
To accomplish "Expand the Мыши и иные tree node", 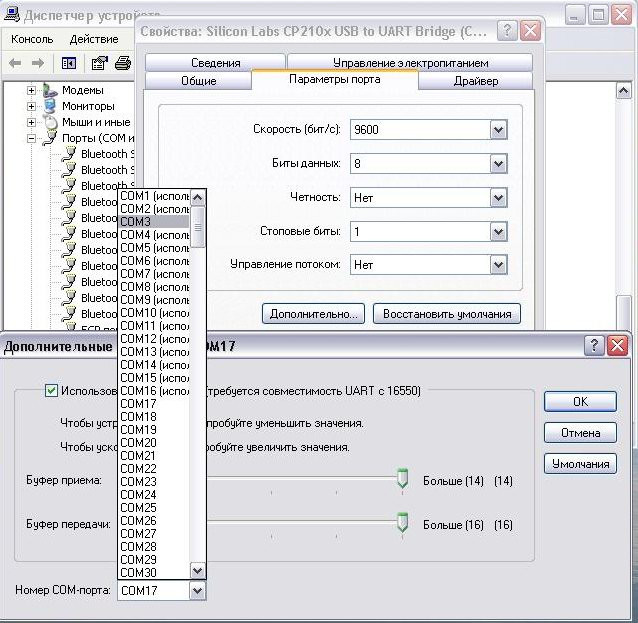I will pos(32,122).
